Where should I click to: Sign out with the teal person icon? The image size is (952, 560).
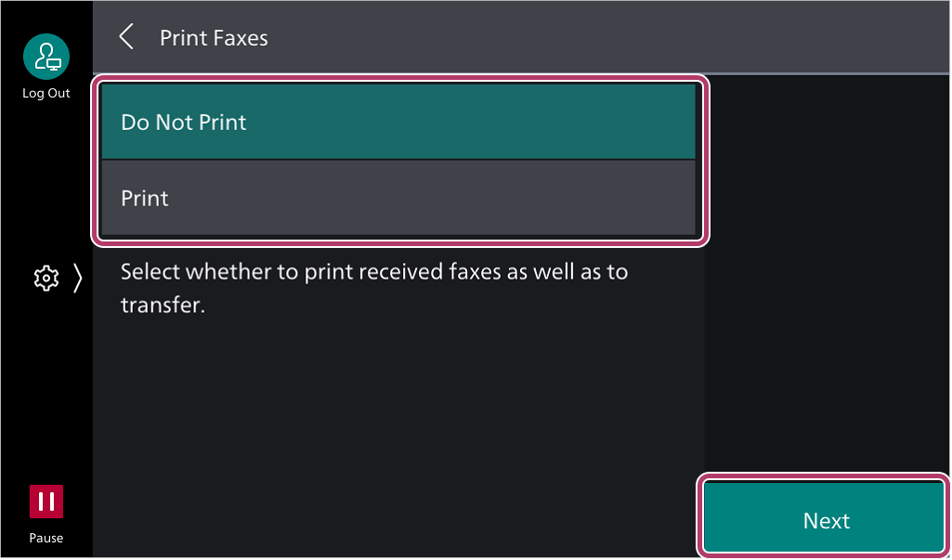[x=46, y=57]
